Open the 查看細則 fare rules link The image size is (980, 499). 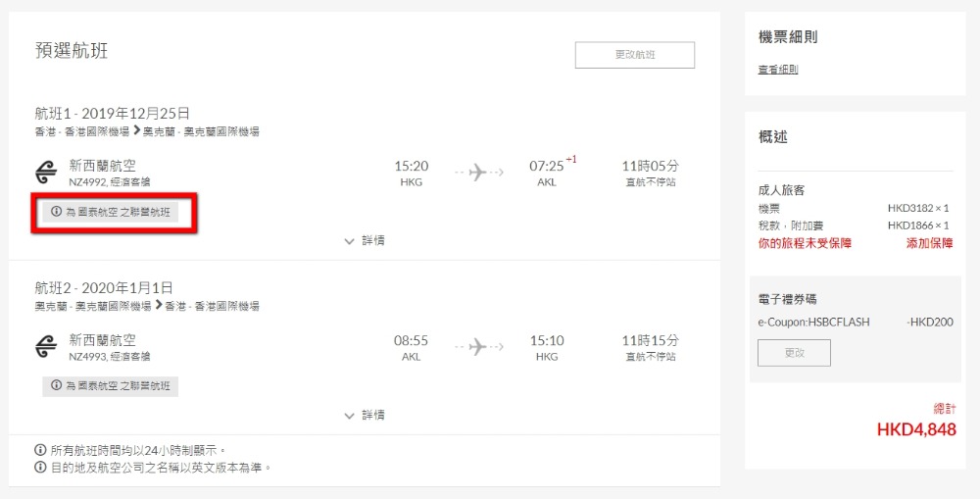(777, 70)
